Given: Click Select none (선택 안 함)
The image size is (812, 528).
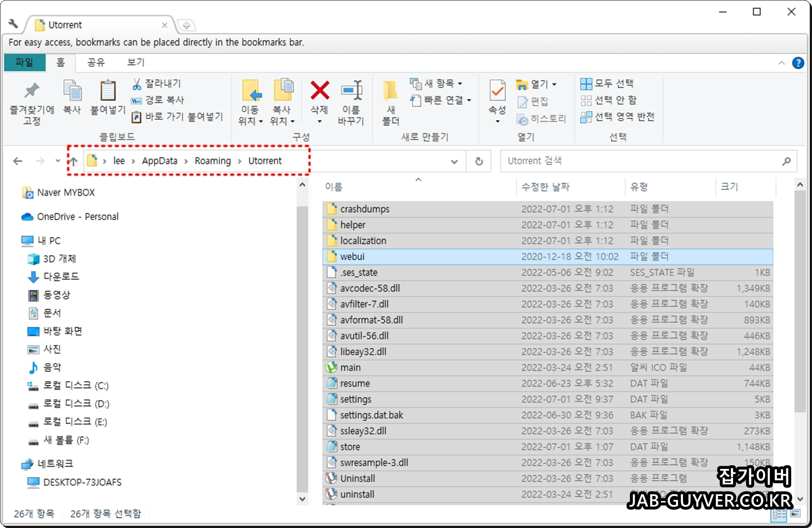Looking at the screenshot, I should pos(609,100).
